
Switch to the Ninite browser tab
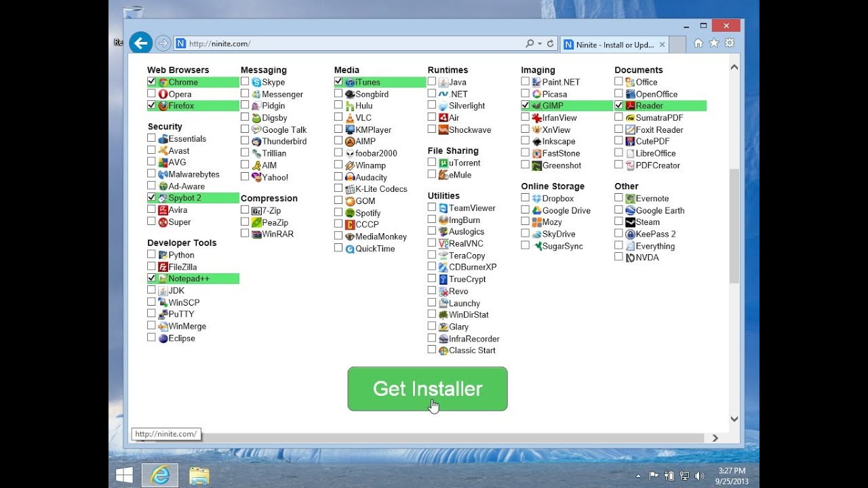(614, 45)
